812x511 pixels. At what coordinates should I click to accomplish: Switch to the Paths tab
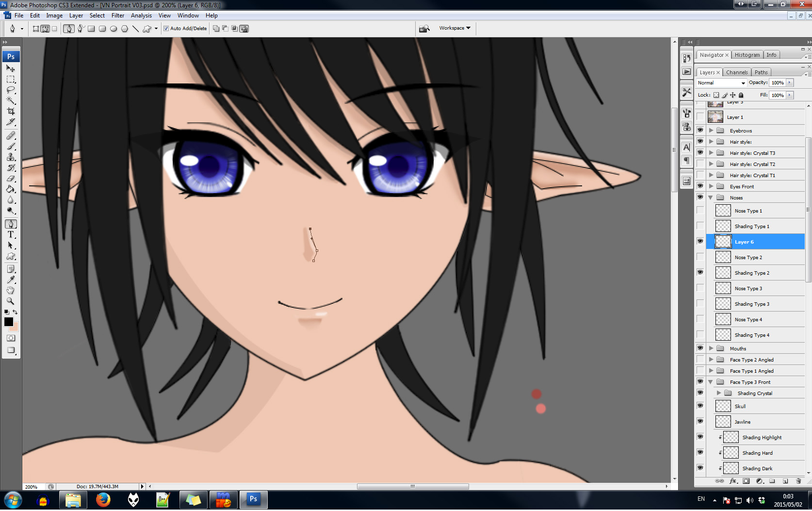761,72
